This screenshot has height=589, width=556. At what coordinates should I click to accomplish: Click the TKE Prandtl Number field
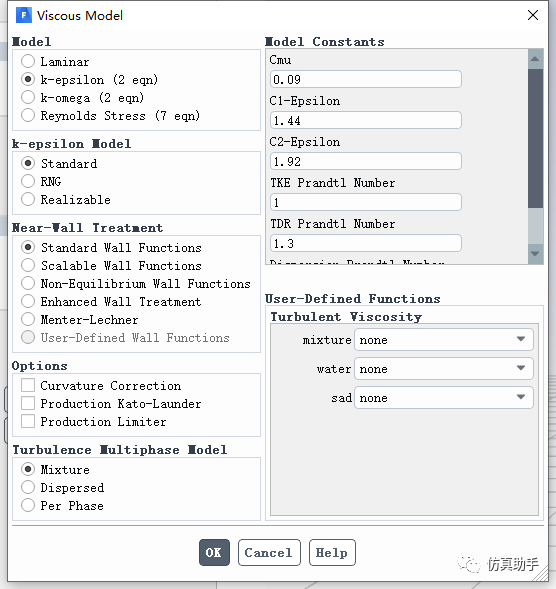pyautogui.click(x=366, y=202)
